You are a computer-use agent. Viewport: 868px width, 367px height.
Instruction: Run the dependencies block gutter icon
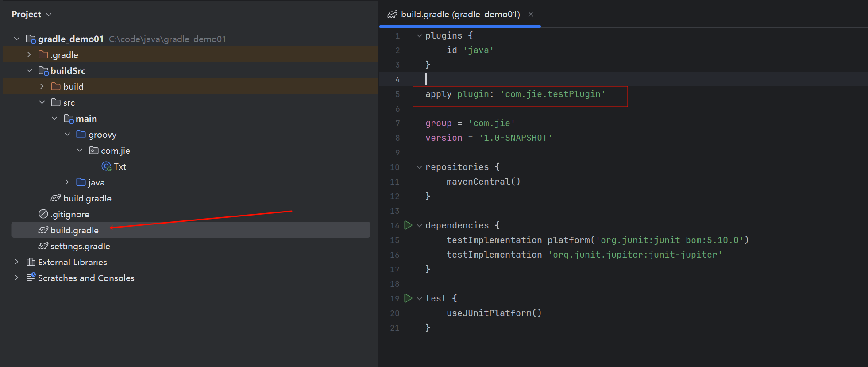pyautogui.click(x=408, y=225)
